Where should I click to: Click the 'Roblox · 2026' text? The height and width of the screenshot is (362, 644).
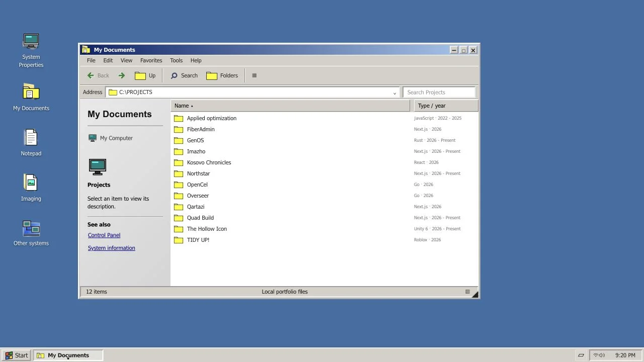(427, 240)
